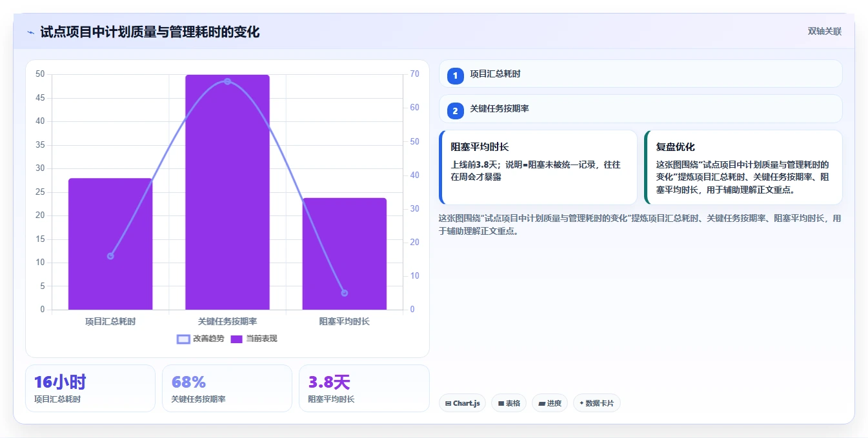Click the diamond icon in 数据卡片 tag
868x438 pixels.
(581, 403)
